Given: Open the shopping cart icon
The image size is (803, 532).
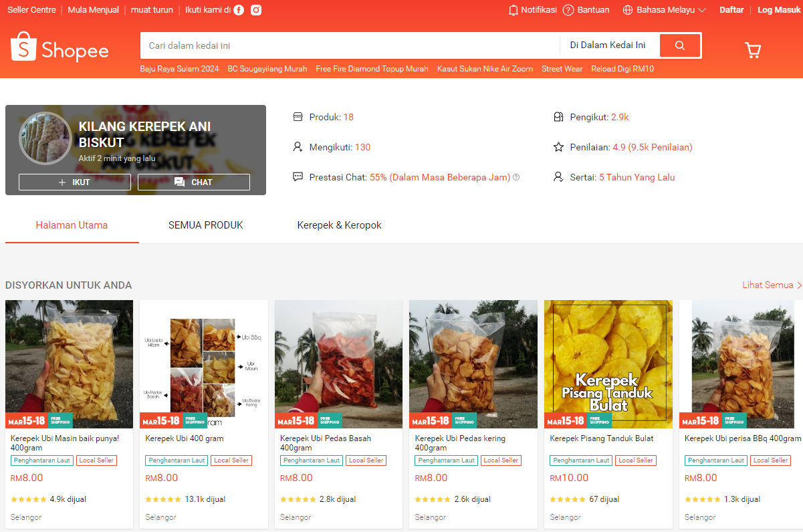Looking at the screenshot, I should (x=753, y=50).
